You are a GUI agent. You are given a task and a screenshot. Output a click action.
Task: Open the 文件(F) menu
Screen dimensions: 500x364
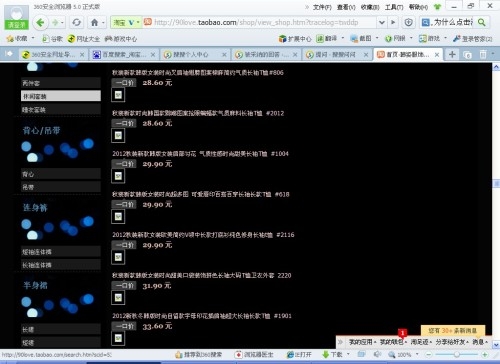tap(322, 7)
